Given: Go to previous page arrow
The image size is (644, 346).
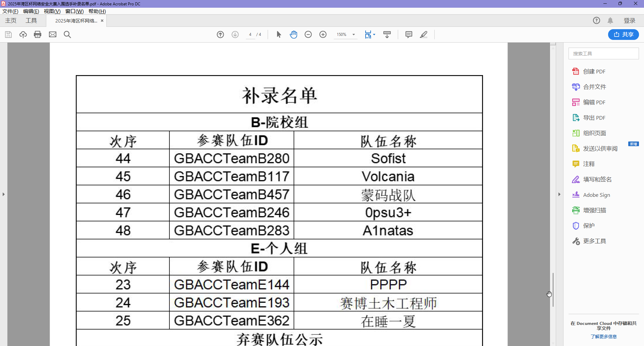Looking at the screenshot, I should [220, 35].
